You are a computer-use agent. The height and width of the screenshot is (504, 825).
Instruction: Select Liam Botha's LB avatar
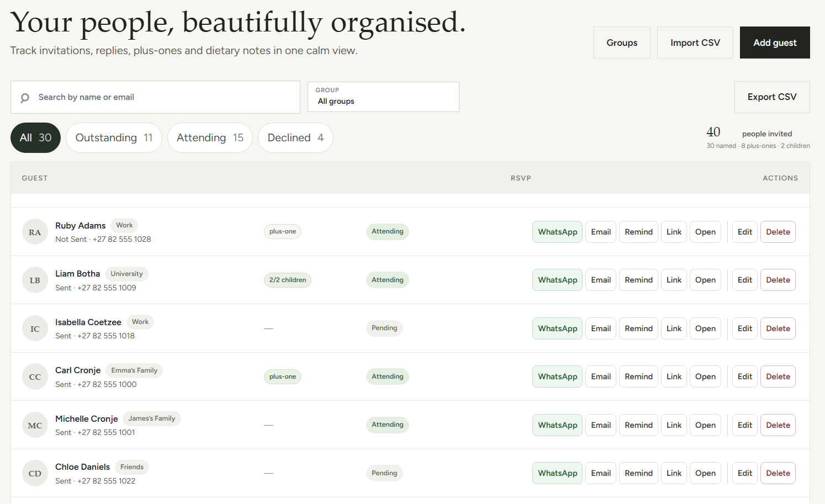pos(35,280)
